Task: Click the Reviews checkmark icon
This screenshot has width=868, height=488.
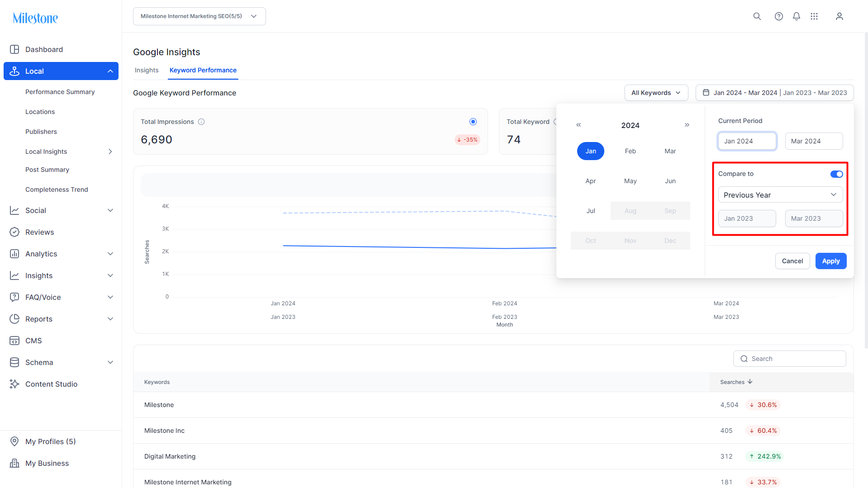Action: click(14, 232)
